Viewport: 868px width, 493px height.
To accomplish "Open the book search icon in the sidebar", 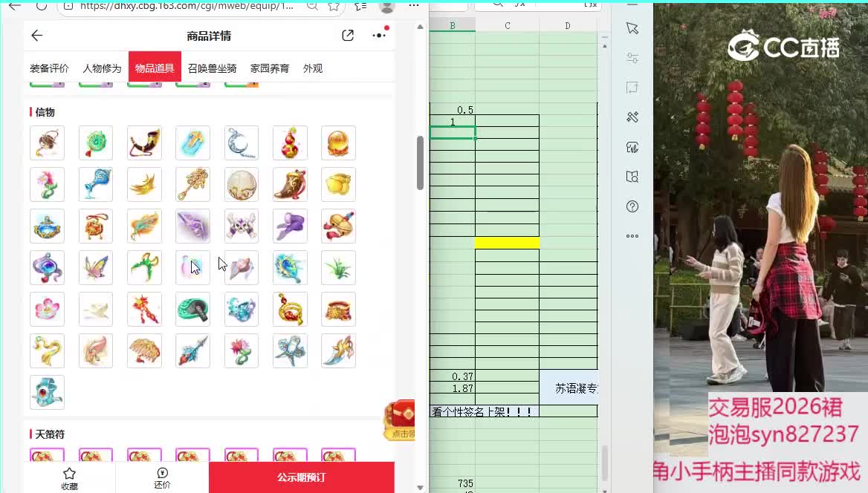I will (632, 177).
